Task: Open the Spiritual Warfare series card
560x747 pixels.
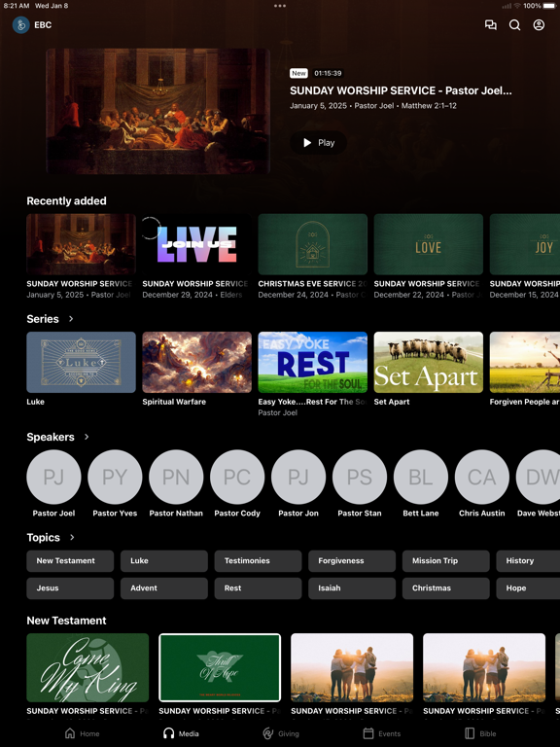Action: pyautogui.click(x=196, y=362)
